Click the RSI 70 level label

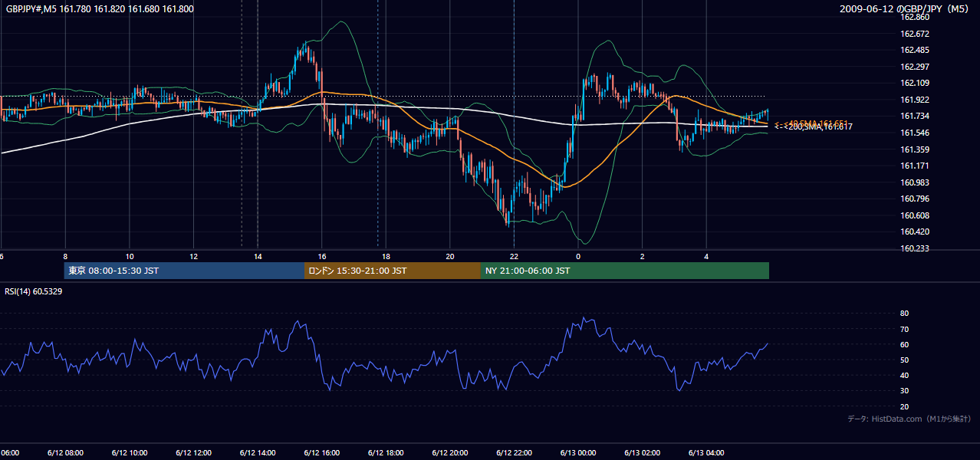click(x=904, y=329)
